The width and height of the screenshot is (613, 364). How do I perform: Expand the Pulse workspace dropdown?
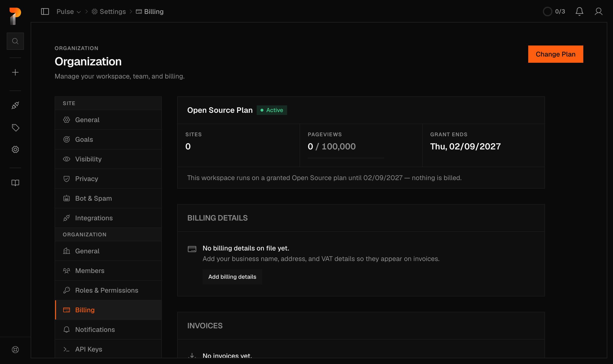[x=69, y=11]
